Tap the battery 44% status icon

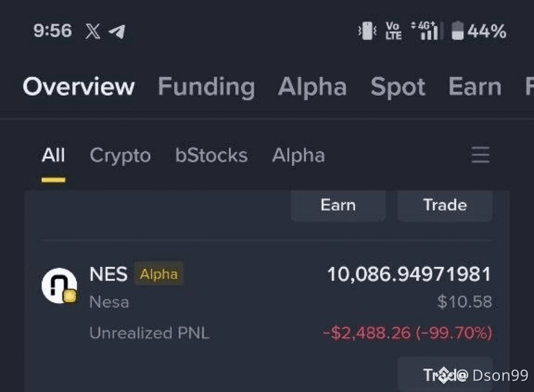[479, 31]
